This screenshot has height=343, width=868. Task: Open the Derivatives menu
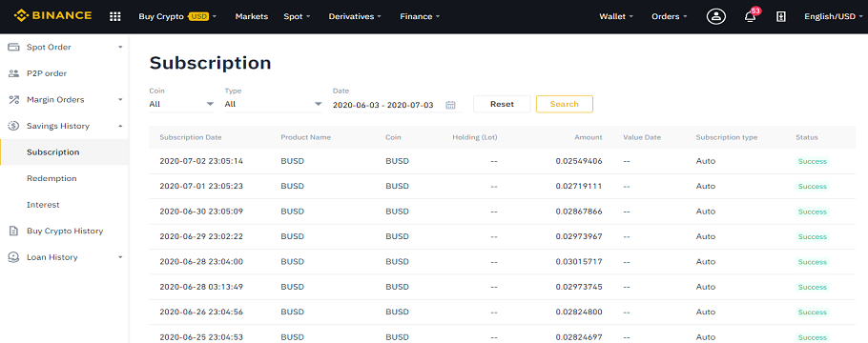[355, 16]
